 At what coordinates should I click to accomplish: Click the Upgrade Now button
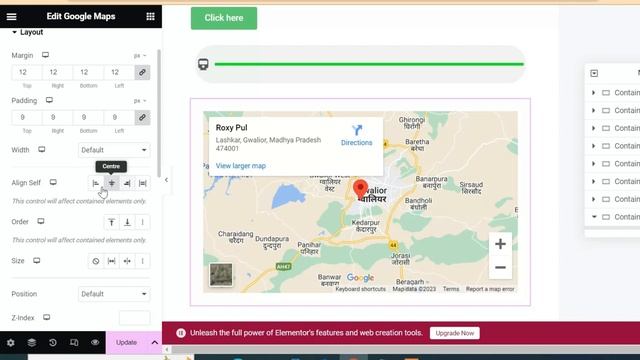coord(455,333)
